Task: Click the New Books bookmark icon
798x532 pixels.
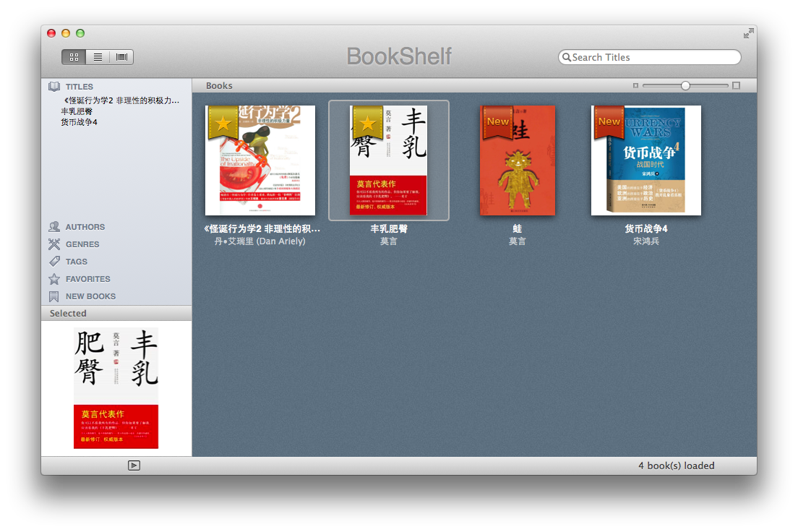Action: (54, 296)
